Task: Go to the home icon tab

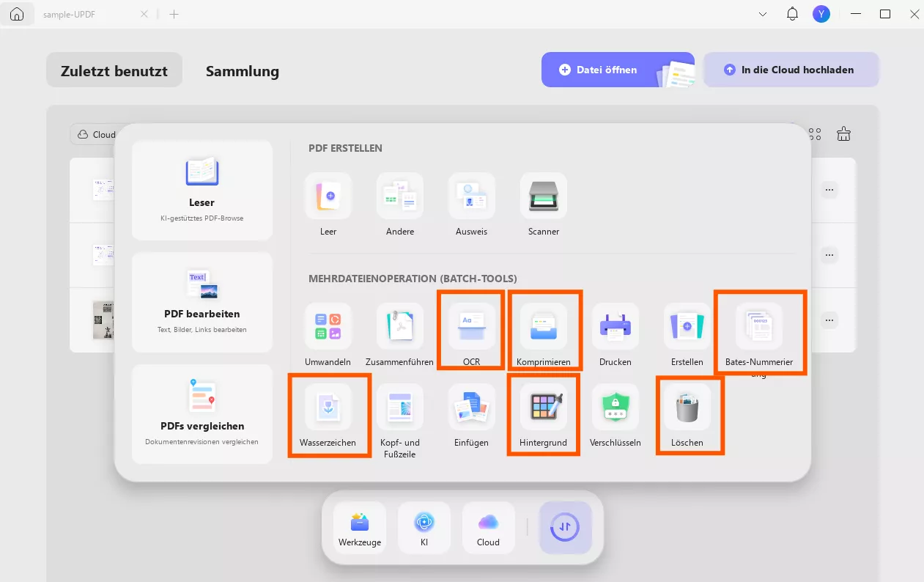Action: (17, 14)
